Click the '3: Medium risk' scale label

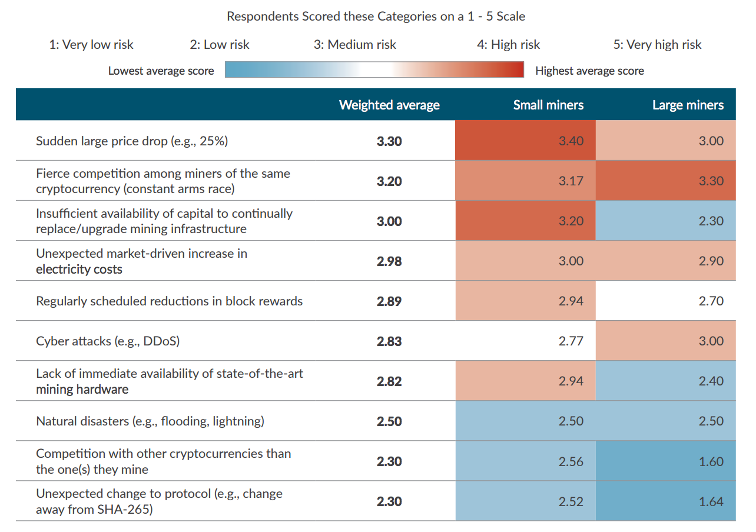pyautogui.click(x=355, y=45)
